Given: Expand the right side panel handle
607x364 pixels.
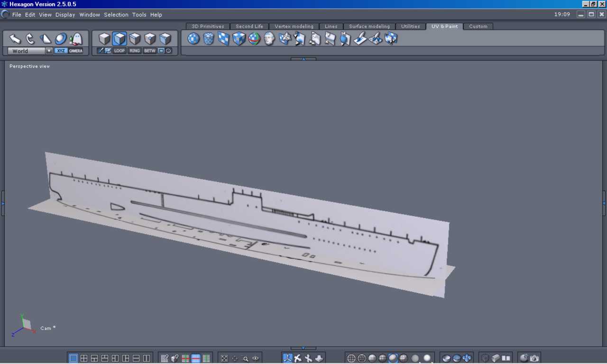Looking at the screenshot, I should [604, 203].
